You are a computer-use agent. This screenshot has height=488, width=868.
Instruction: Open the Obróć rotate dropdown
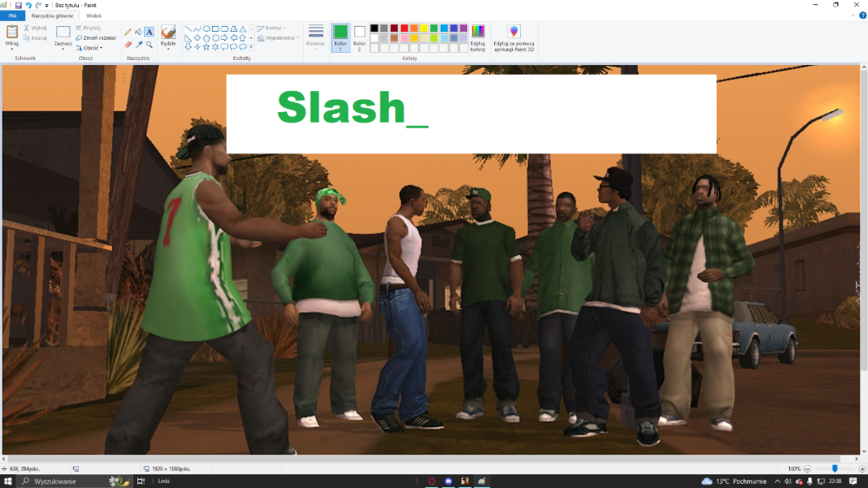pyautogui.click(x=89, y=48)
